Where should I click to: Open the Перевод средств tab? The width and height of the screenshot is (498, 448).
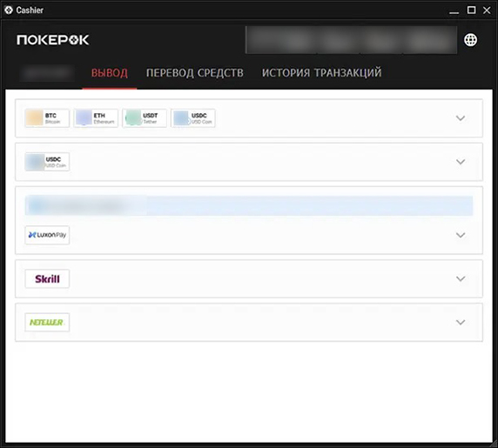(195, 73)
